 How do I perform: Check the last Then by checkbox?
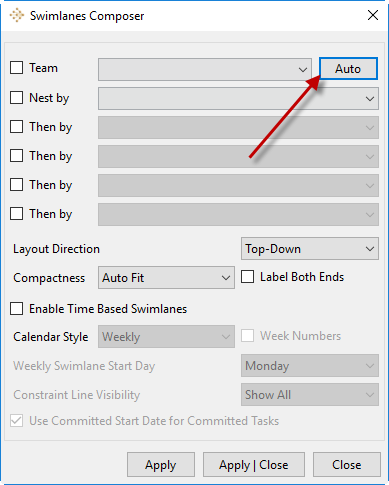tap(16, 214)
